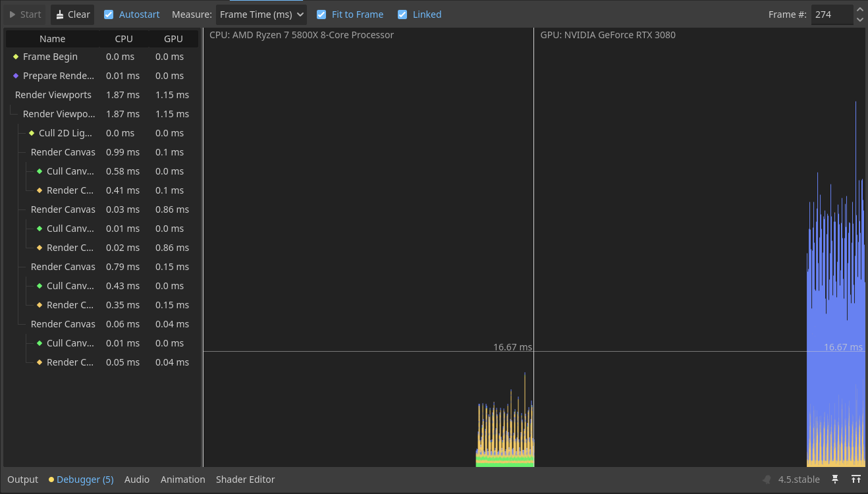Select the Render Canvas row with 0.99 ms CPU

(x=63, y=152)
